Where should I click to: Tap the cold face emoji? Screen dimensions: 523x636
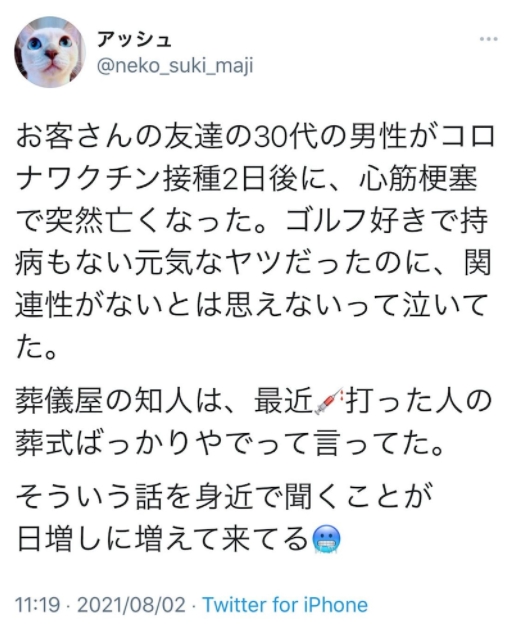click(327, 540)
